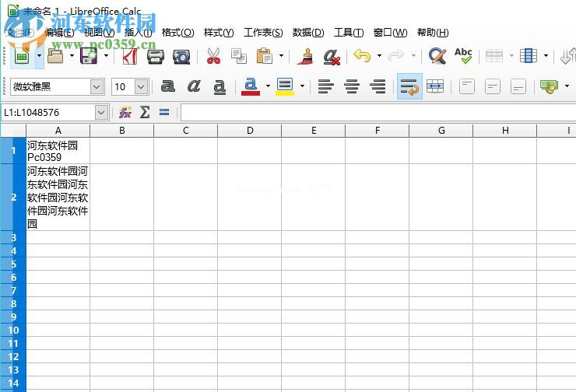Click the Cut scissors icon
576x392 pixels.
(x=213, y=56)
